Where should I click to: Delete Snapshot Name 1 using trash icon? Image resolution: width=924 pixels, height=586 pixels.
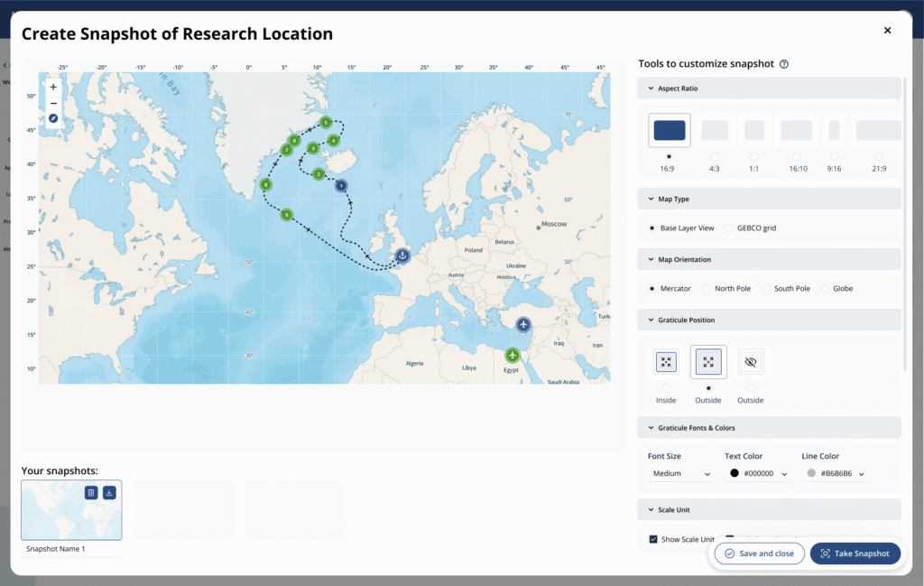pyautogui.click(x=91, y=492)
